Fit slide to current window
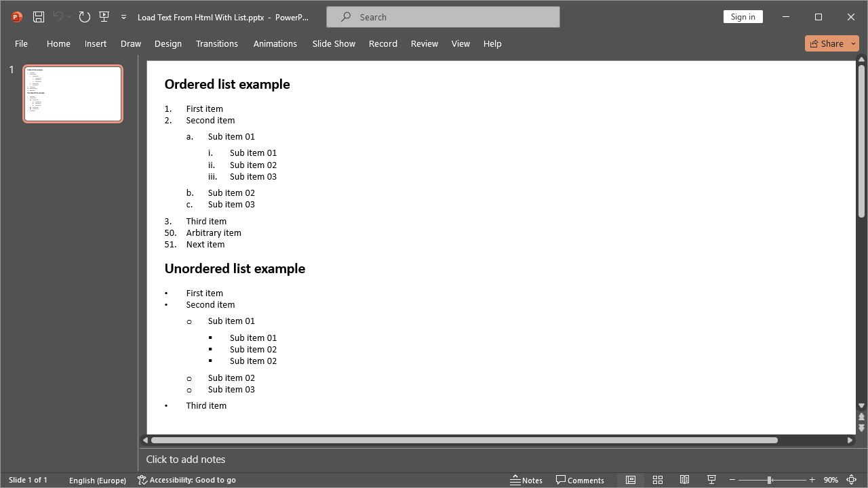 tap(852, 480)
